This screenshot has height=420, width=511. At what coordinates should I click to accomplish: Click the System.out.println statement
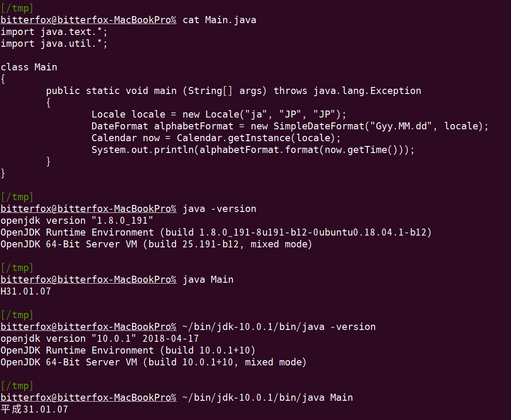pyautogui.click(x=252, y=150)
